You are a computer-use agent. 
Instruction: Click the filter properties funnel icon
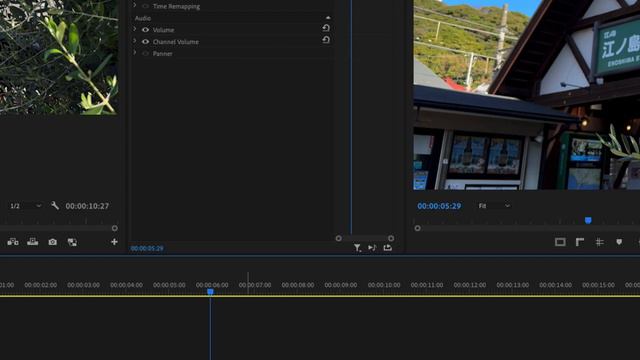click(x=357, y=248)
